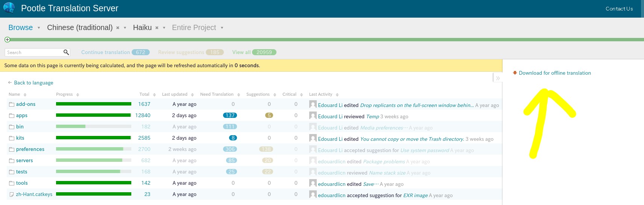Screen dimensions: 644x205
Task: Open the Browse dropdown arrow
Action: point(39,28)
